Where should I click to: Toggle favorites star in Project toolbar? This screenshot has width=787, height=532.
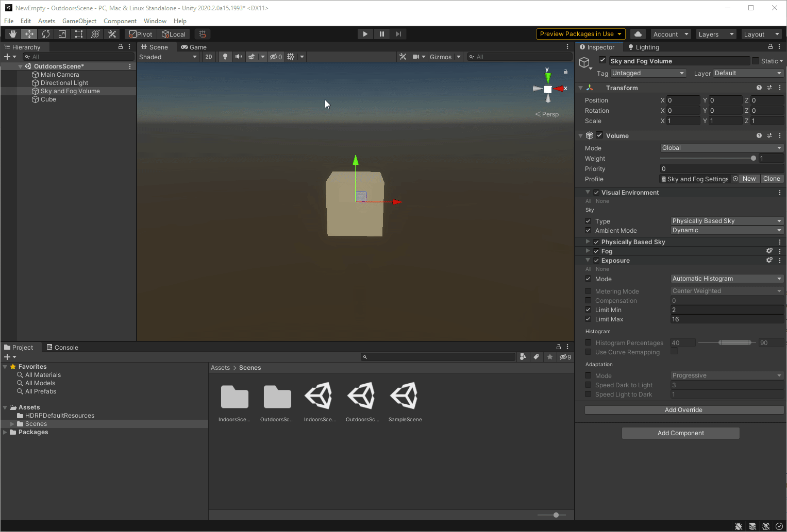[550, 357]
